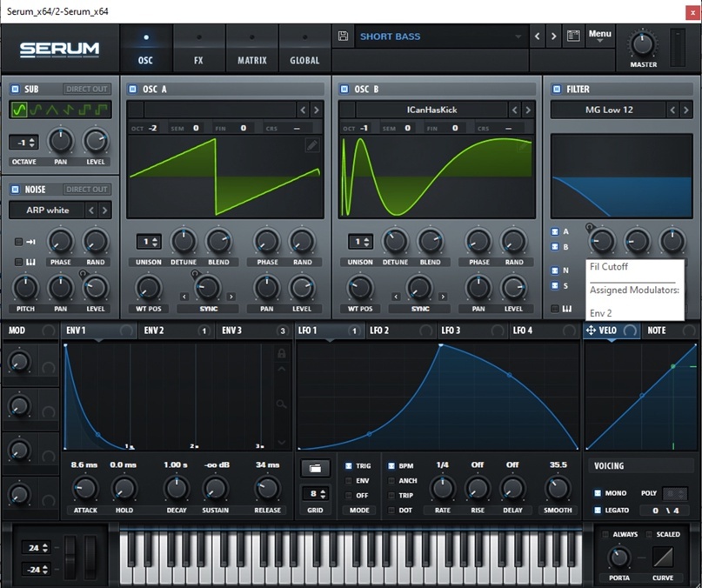Switch to the FX tab
702x588 pixels.
(199, 49)
